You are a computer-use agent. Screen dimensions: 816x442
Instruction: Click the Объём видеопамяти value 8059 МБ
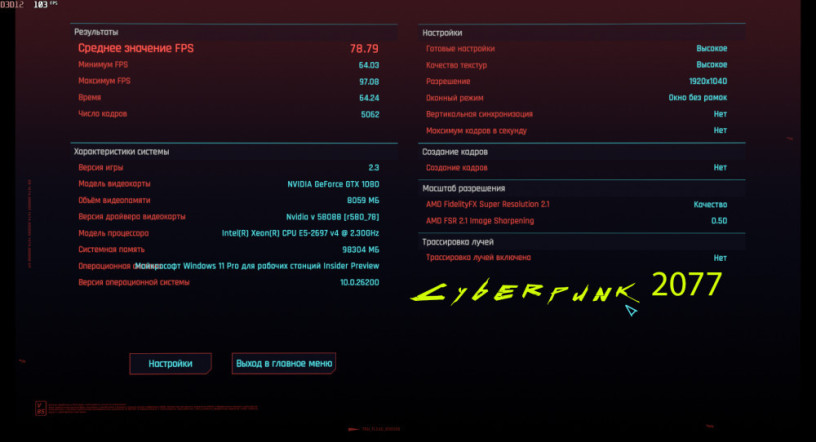point(363,200)
